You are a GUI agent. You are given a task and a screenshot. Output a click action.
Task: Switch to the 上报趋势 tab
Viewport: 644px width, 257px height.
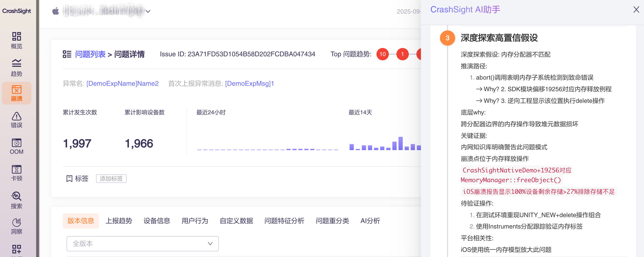(119, 221)
